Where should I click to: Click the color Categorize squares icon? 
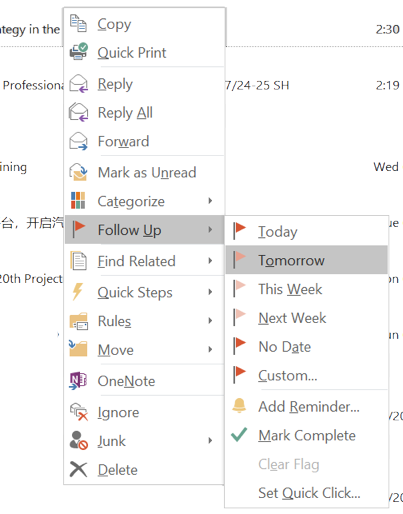[78, 200]
